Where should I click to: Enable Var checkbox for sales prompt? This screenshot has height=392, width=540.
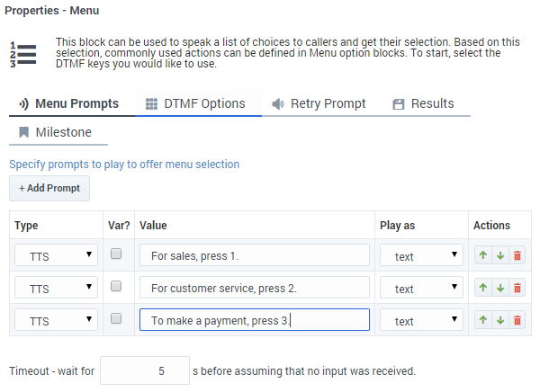coord(116,255)
